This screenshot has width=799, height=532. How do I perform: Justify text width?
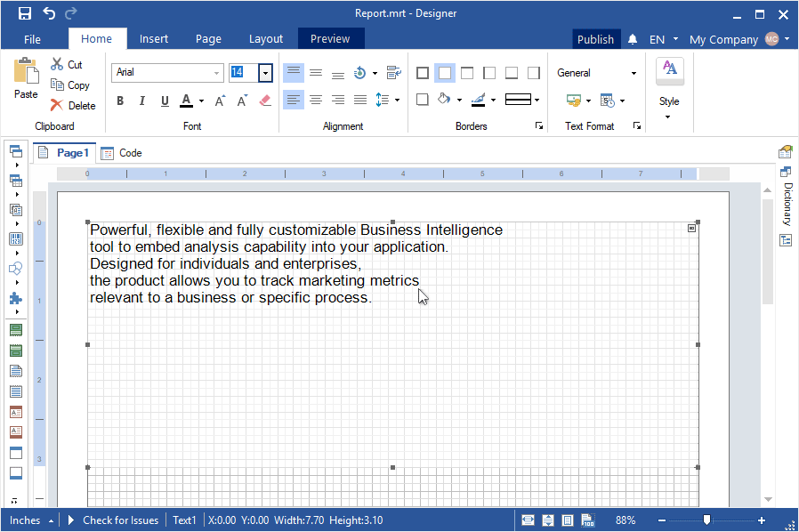click(360, 100)
